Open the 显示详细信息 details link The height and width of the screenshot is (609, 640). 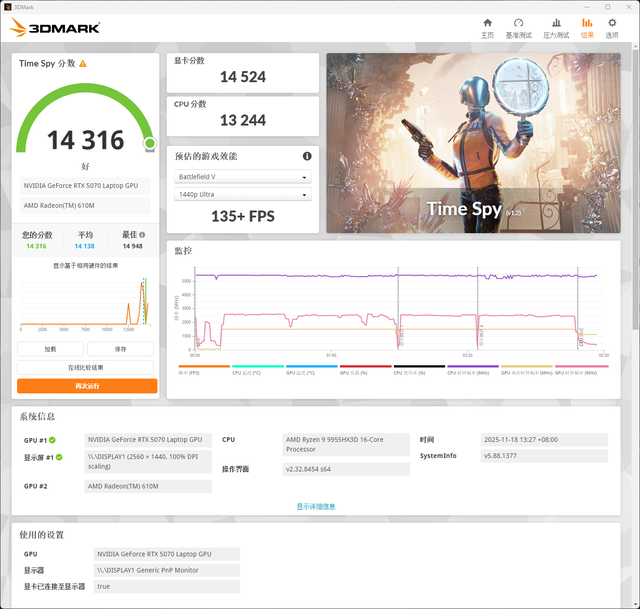pos(316,507)
